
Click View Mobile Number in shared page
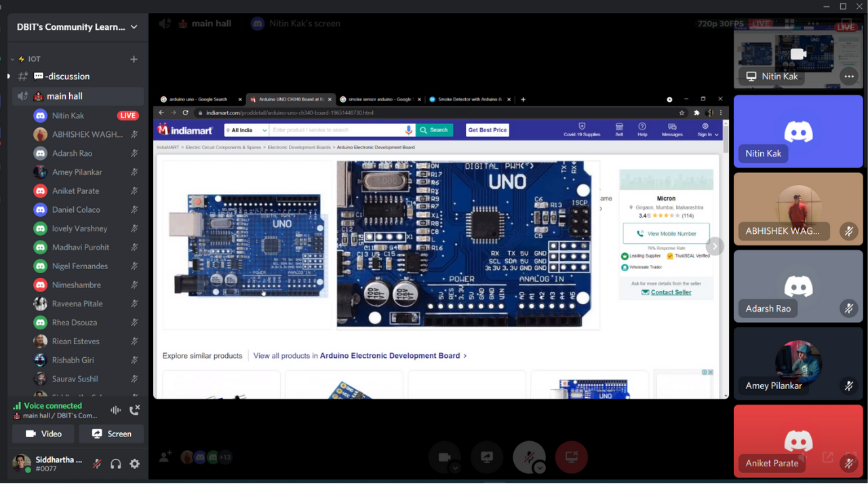(x=666, y=233)
